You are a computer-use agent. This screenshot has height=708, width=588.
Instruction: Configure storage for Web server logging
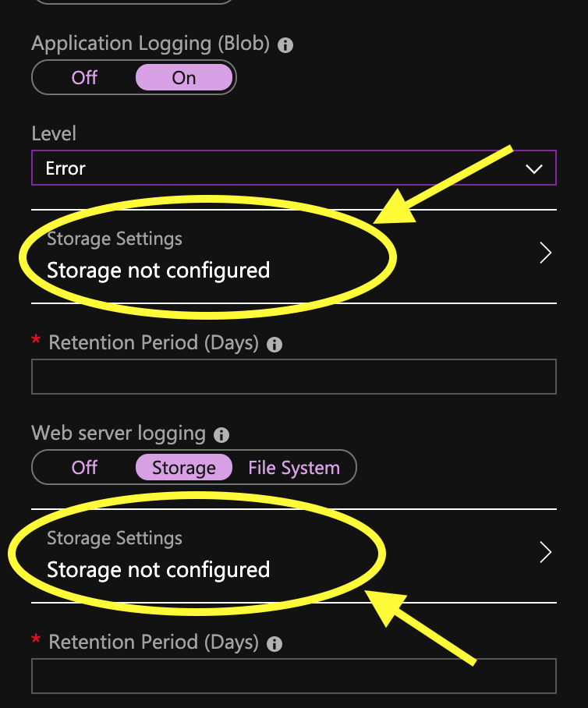pyautogui.click(x=158, y=569)
